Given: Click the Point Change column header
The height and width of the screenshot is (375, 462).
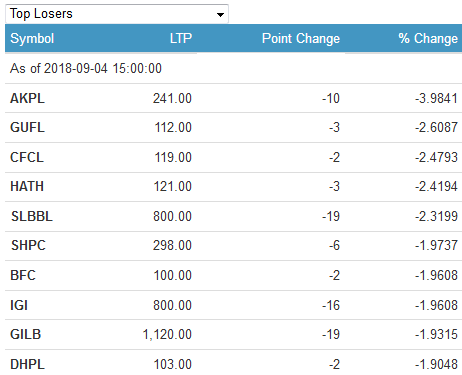Looking at the screenshot, I should pyautogui.click(x=301, y=38).
